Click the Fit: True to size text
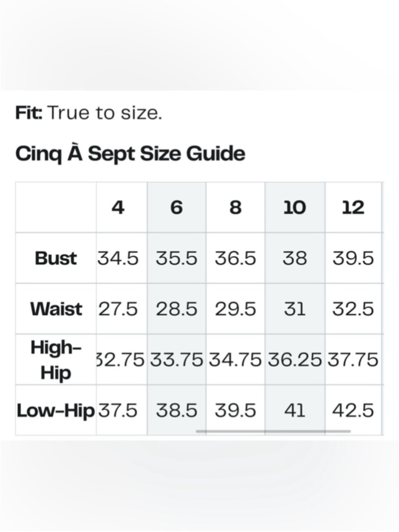This screenshot has width=399, height=532. (x=89, y=113)
